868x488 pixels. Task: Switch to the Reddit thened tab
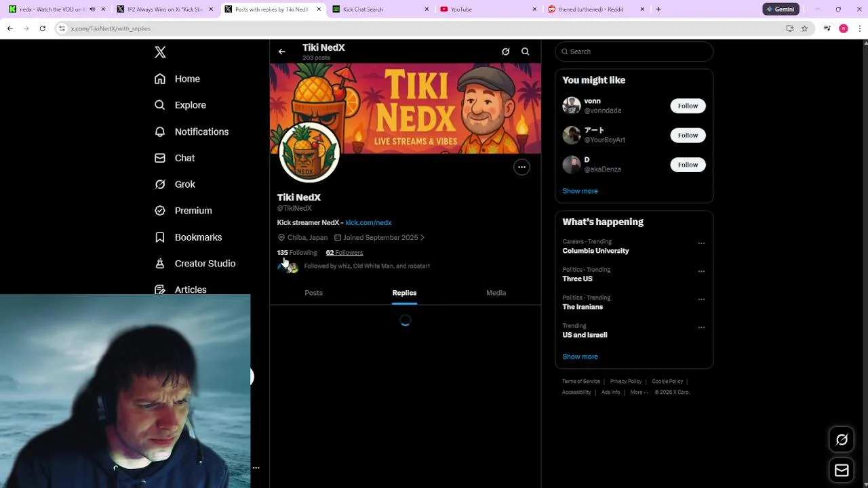[595, 9]
